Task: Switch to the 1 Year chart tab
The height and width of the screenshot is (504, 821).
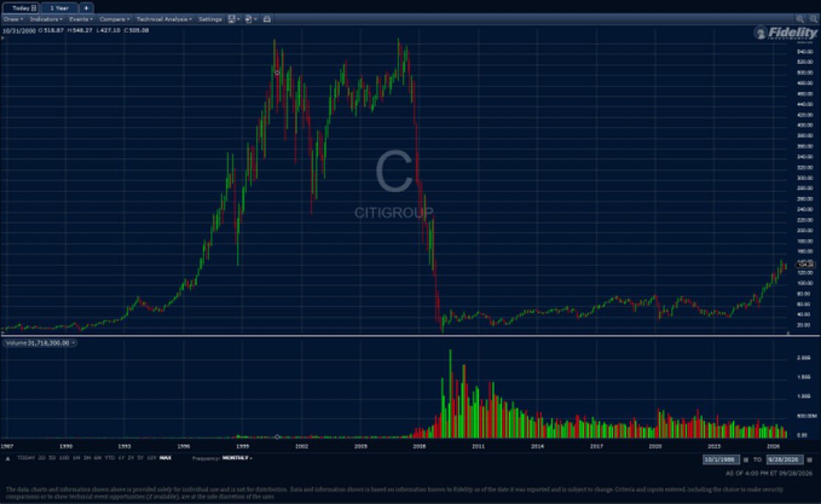Action: [59, 8]
